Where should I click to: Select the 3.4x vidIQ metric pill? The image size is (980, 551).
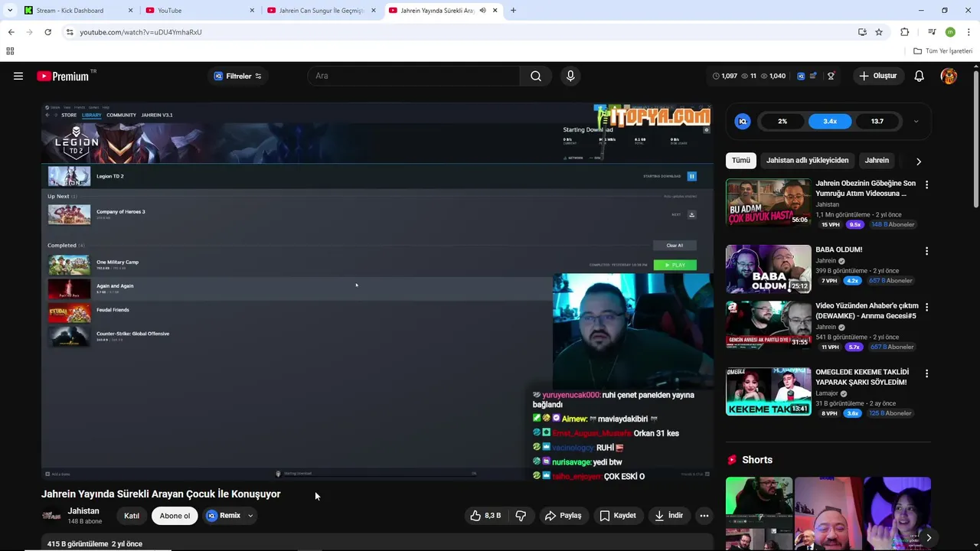830,121
